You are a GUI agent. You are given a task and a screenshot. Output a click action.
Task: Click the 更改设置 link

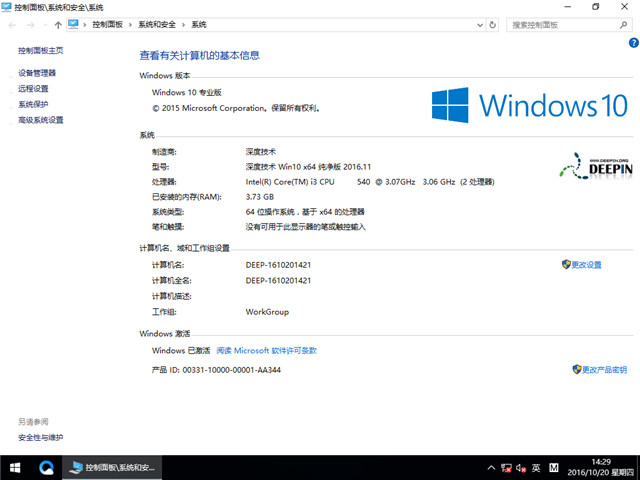click(586, 265)
